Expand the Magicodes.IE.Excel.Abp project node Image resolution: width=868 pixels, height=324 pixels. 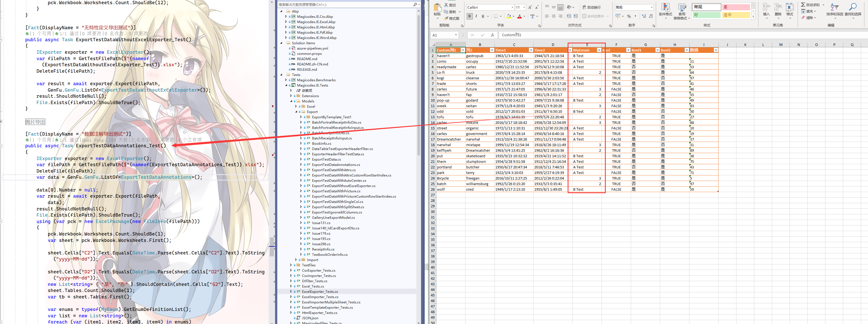[x=286, y=22]
